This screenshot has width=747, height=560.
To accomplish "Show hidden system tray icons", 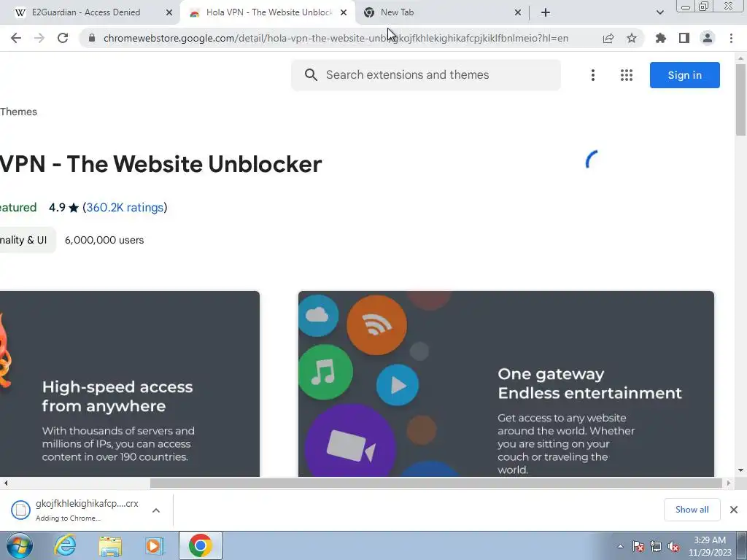I will (620, 546).
